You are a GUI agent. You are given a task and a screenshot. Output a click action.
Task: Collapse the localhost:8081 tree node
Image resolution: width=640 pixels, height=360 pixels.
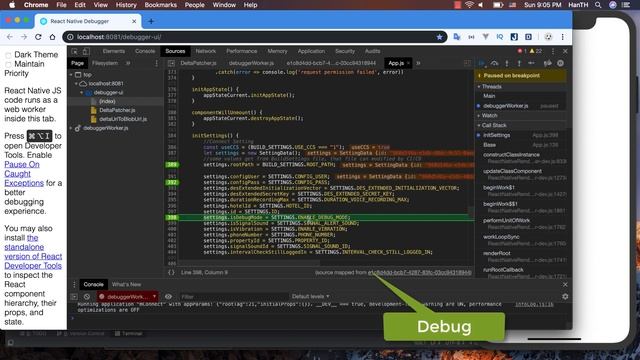(76, 84)
